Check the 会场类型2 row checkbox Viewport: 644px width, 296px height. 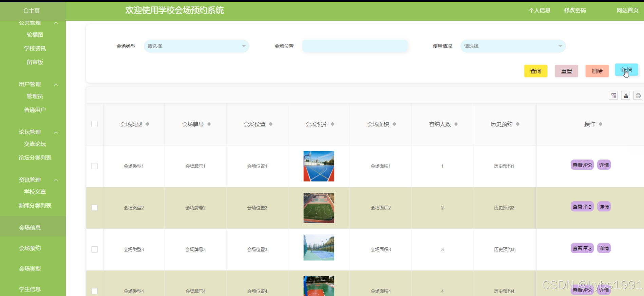pos(95,208)
